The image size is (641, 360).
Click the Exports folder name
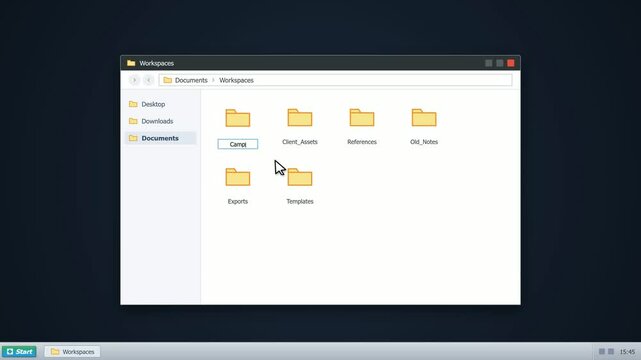(x=238, y=201)
